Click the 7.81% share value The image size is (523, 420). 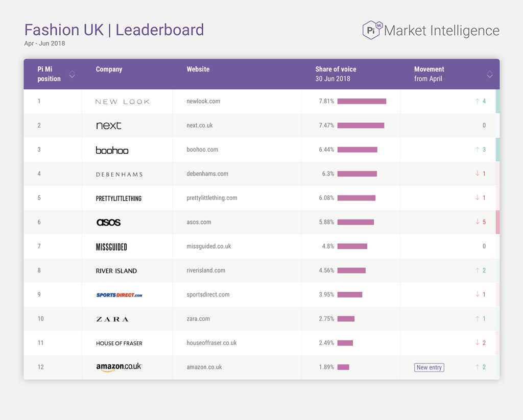(326, 101)
